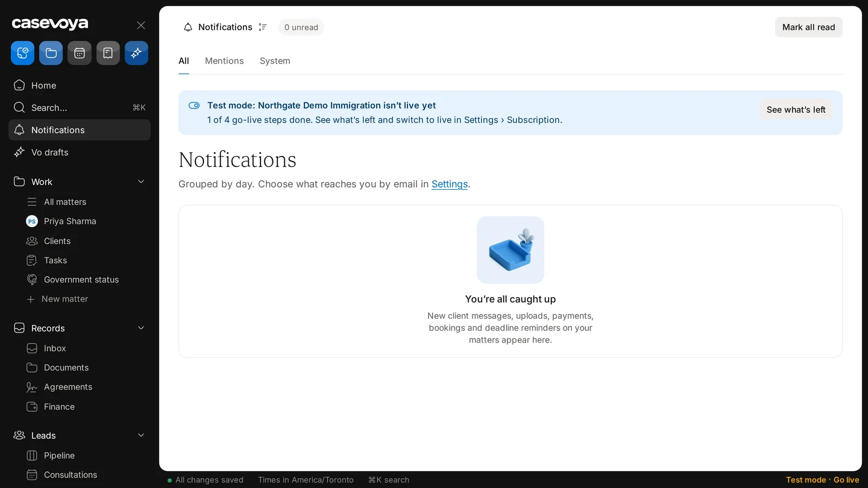
Task: Collapse the Work section chevron
Action: [141, 182]
